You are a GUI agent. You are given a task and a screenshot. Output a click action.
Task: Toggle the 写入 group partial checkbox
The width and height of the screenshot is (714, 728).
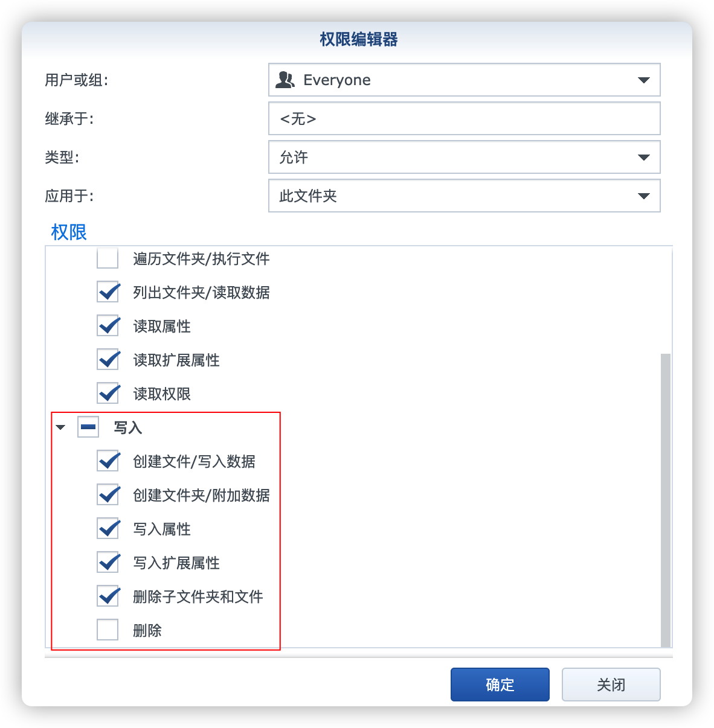88,427
